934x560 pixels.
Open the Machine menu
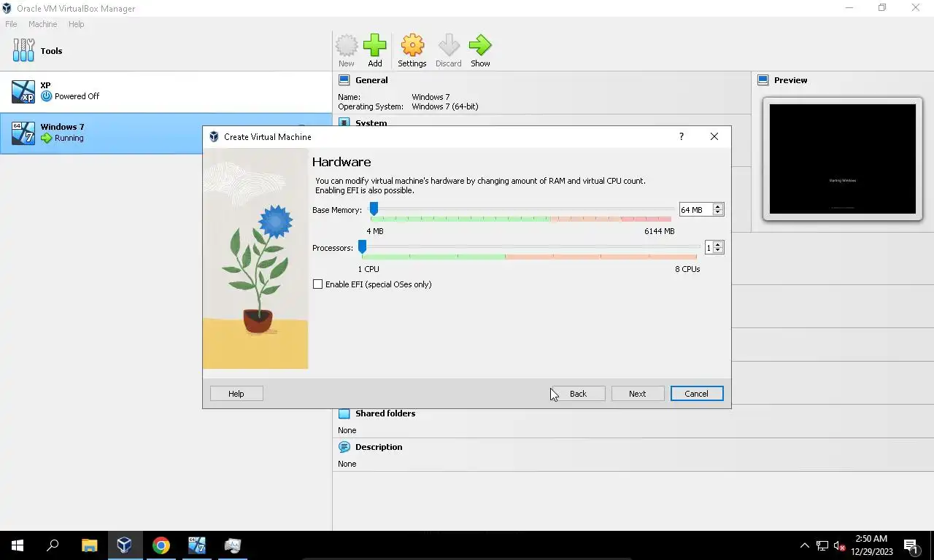(x=42, y=24)
